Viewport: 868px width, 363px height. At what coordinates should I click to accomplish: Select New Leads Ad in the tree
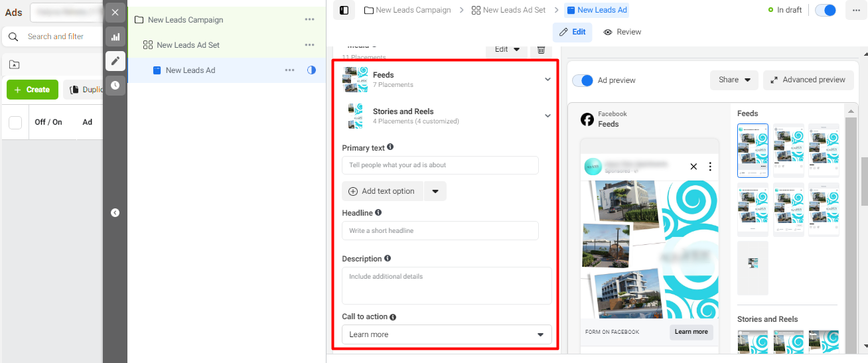[190, 70]
